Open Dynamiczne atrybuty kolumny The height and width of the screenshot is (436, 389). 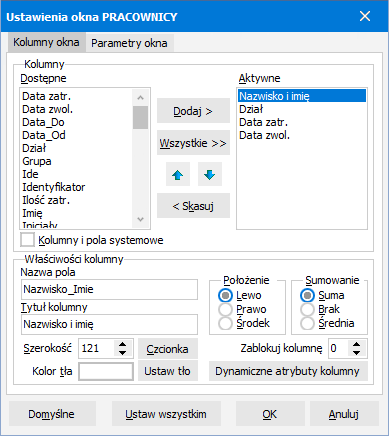[288, 371]
